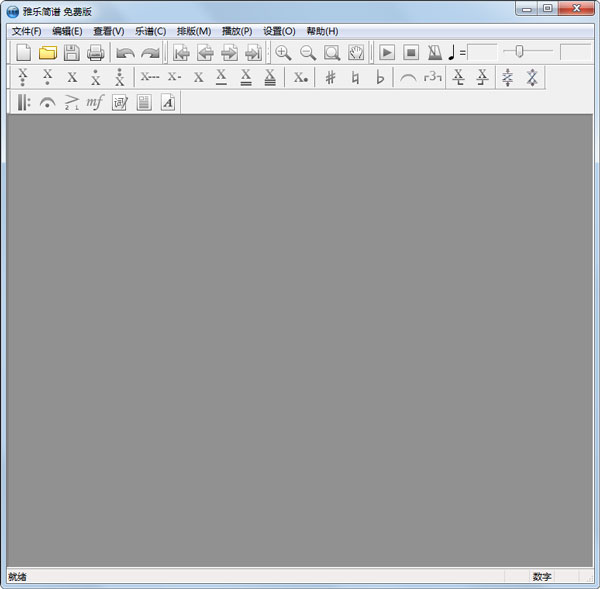Stop playback with the square button
This screenshot has width=600, height=589.
(411, 53)
